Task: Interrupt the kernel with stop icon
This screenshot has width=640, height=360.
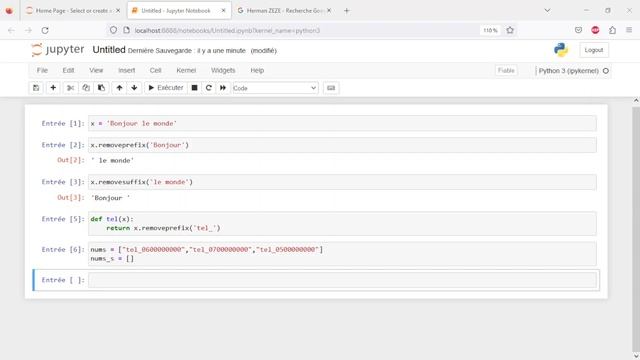Action: (195, 88)
